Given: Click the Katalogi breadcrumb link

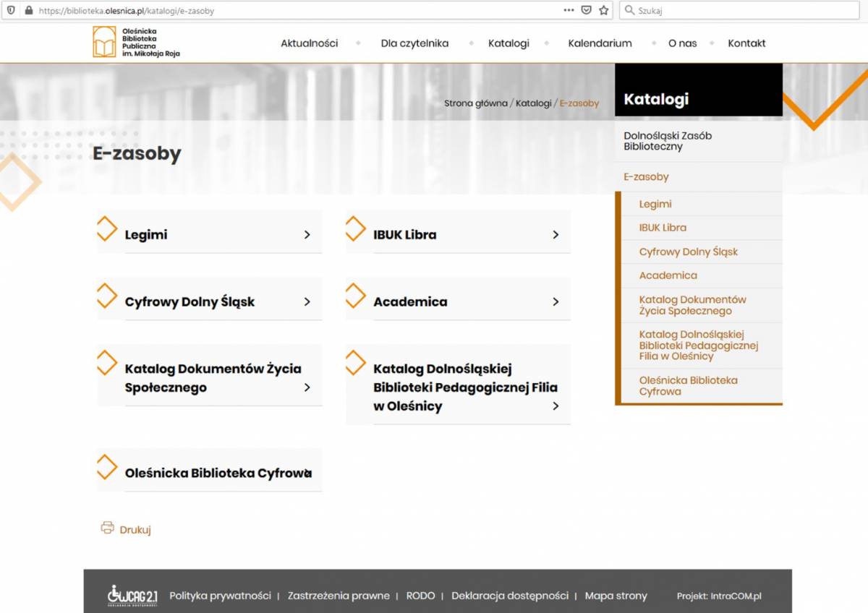Looking at the screenshot, I should click(x=533, y=103).
